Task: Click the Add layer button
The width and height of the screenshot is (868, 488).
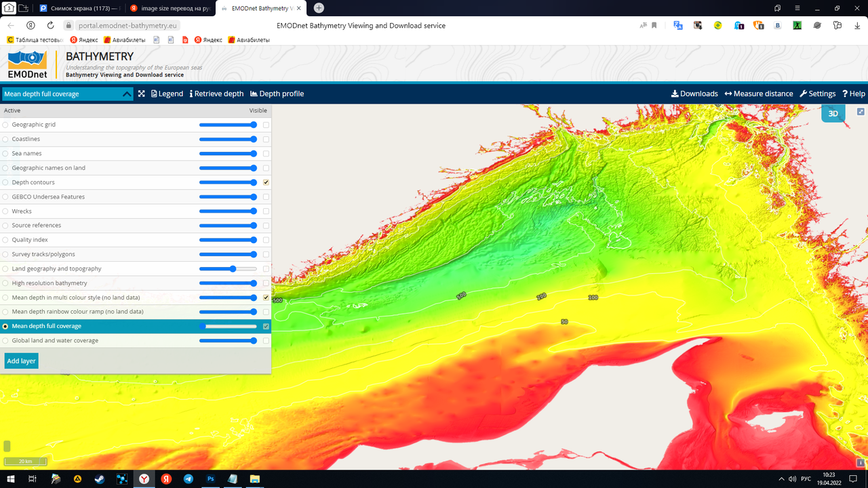Action: coord(21,361)
